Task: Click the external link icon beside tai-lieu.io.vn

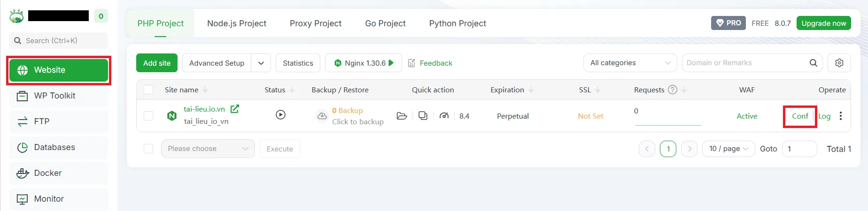Action: click(x=235, y=109)
